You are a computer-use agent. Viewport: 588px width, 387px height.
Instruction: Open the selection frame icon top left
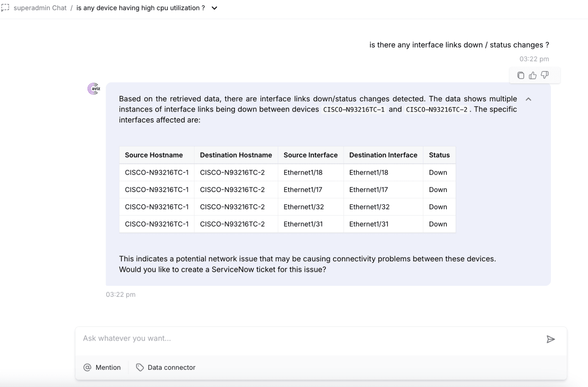click(x=5, y=8)
